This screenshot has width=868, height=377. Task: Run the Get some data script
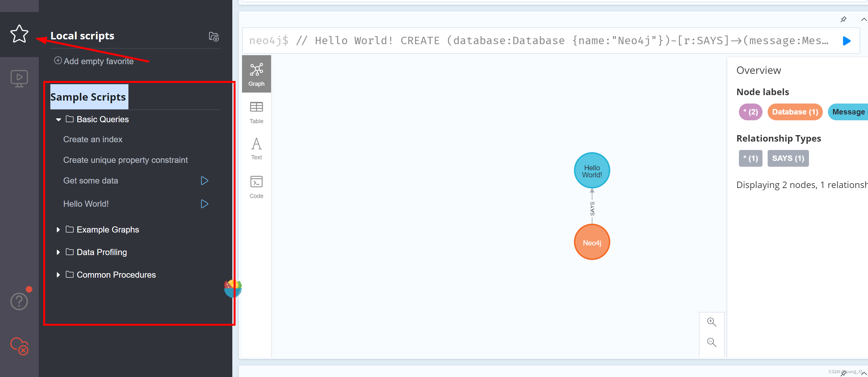click(204, 181)
